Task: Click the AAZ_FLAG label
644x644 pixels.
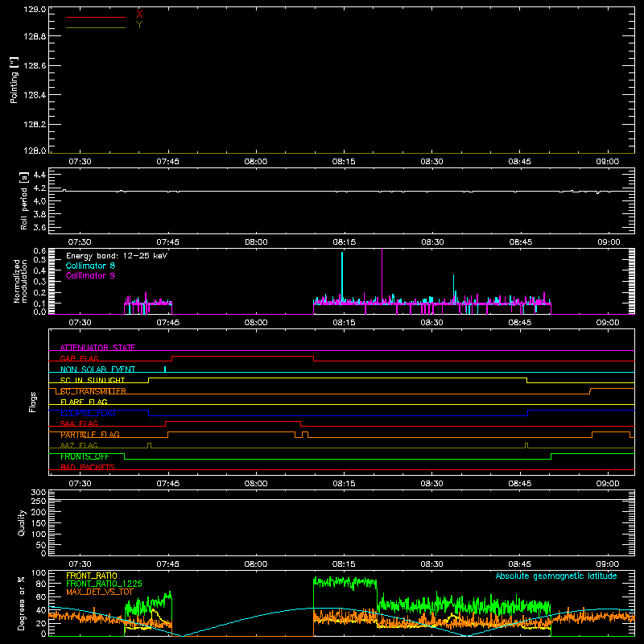Action: click(79, 445)
